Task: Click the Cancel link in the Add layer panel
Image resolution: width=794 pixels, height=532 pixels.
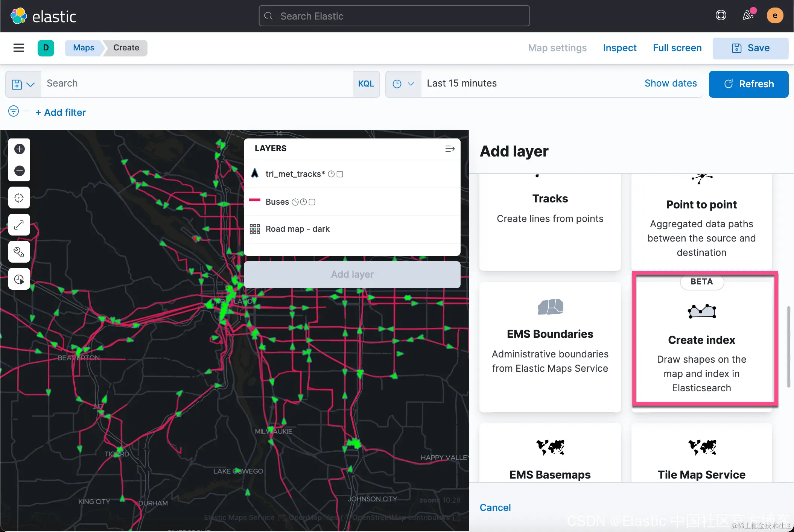Action: [495, 508]
